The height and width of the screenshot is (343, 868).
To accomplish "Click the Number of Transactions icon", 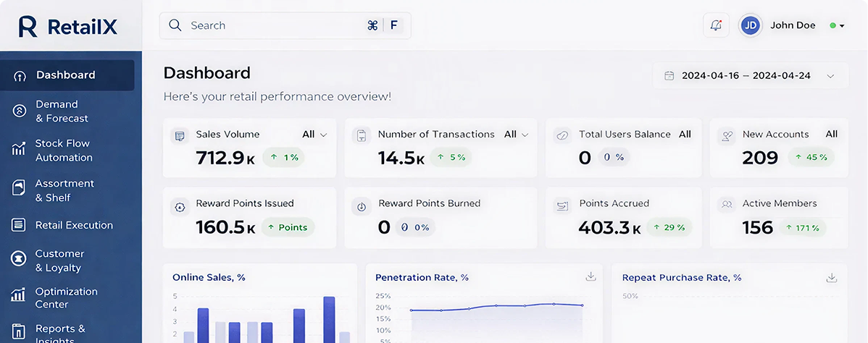I will (362, 135).
